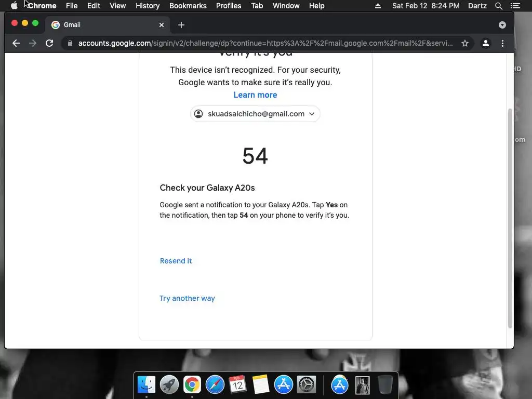Click the Check your Galaxy A20s heading
Screen dimensions: 532x399
click(x=207, y=188)
